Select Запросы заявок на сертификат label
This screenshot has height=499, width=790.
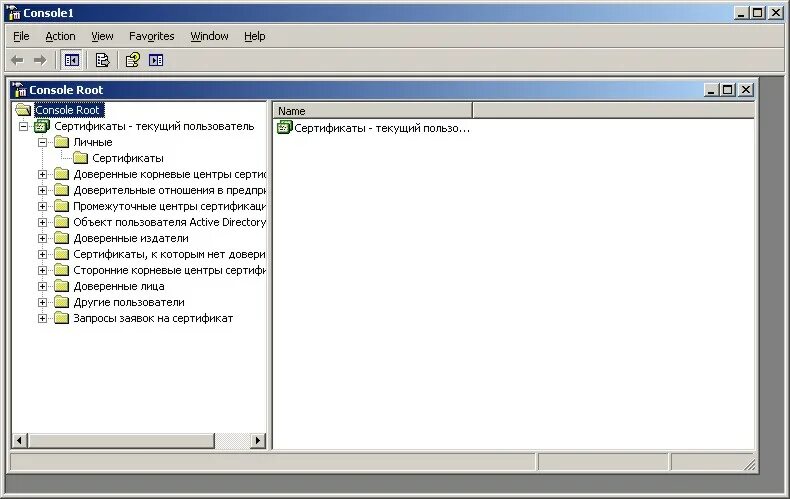pyautogui.click(x=153, y=318)
